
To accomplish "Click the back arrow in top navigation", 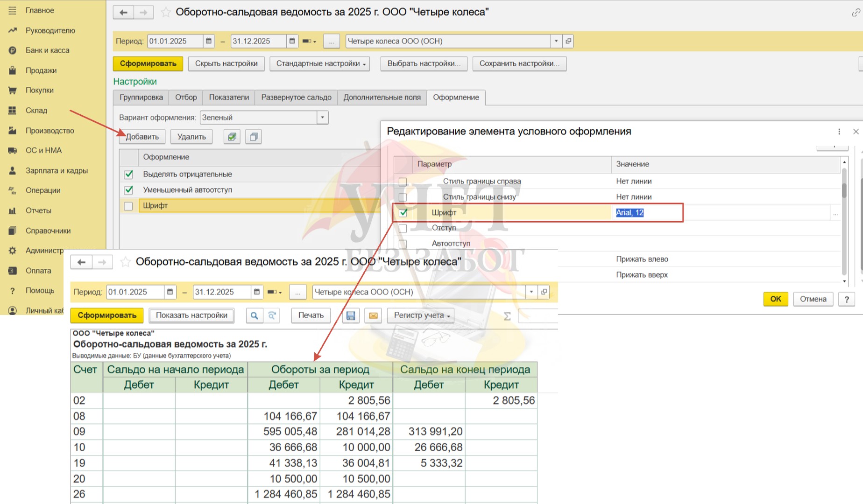I will coord(123,12).
